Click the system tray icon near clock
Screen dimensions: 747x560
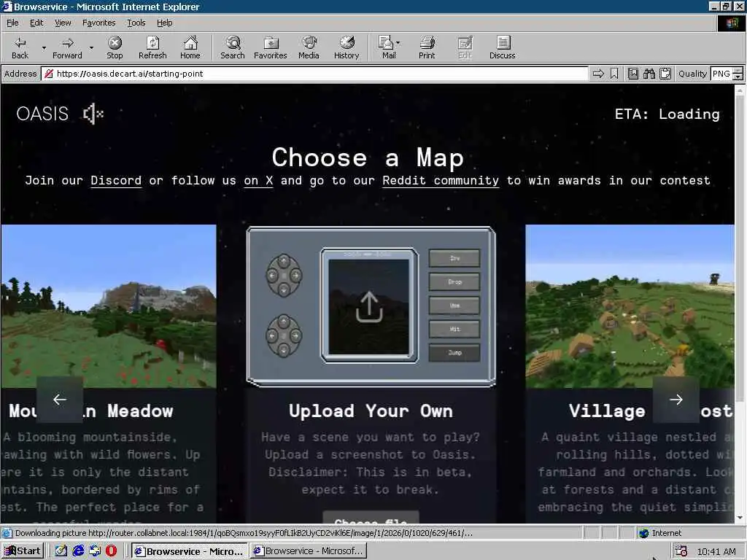pos(681,551)
